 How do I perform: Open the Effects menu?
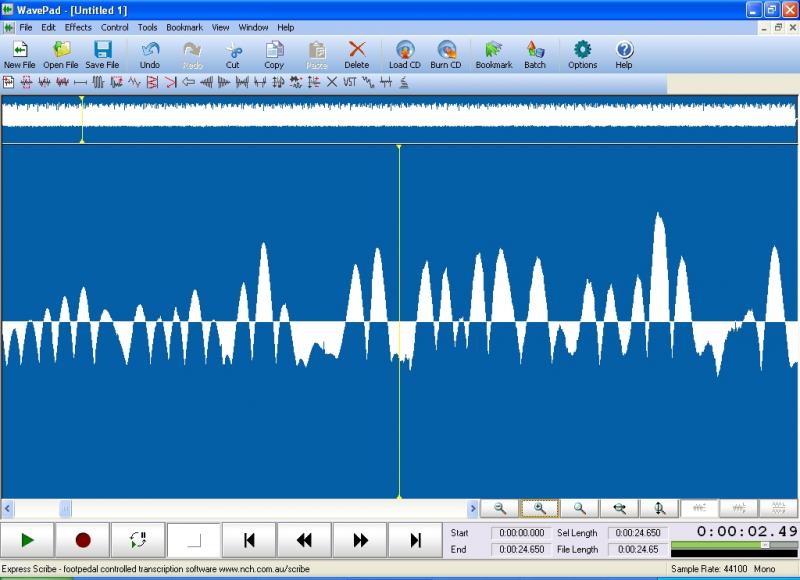pos(78,27)
